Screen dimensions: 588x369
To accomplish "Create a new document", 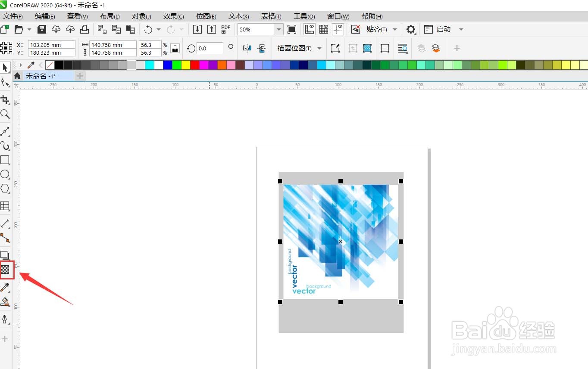I will (5, 29).
